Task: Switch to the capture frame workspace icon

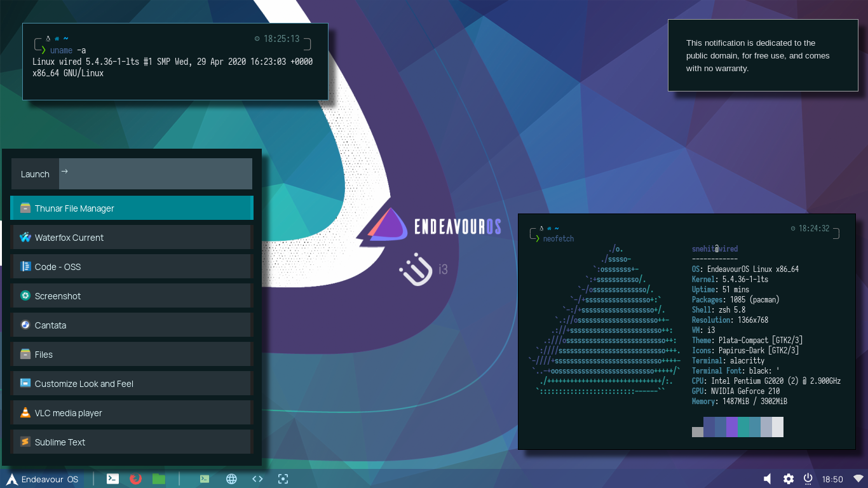Action: [283, 479]
